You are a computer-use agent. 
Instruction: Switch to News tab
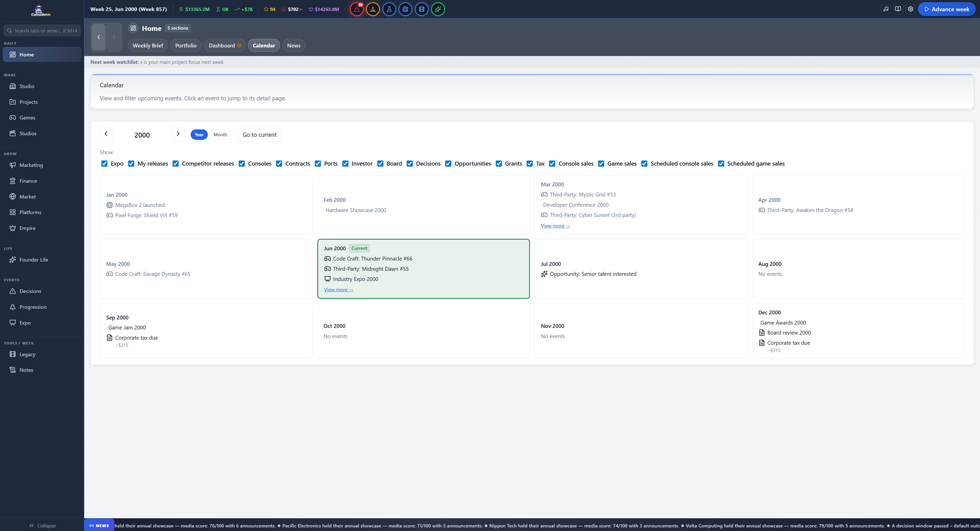pos(294,46)
